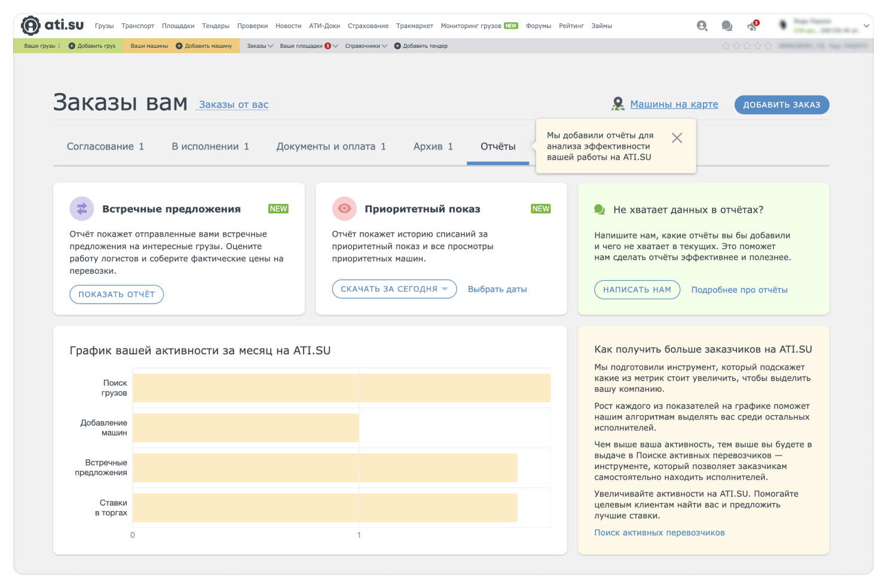The image size is (887, 588).
Task: Click the Выбрать даты link
Action: (497, 289)
